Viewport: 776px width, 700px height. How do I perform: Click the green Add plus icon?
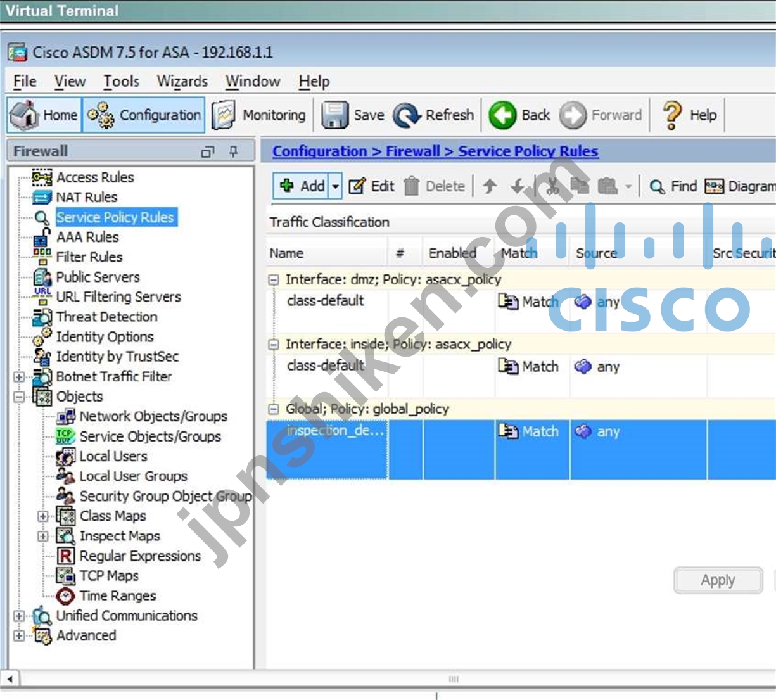tap(287, 186)
